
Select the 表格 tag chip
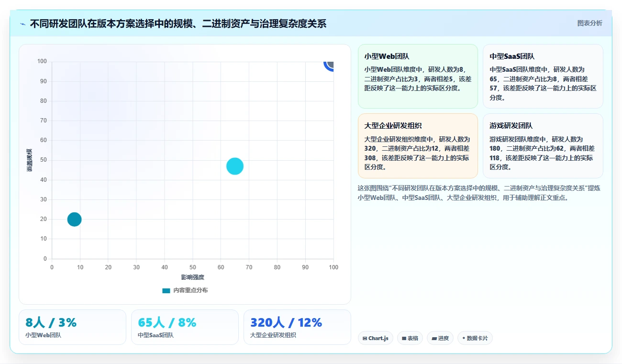click(410, 338)
